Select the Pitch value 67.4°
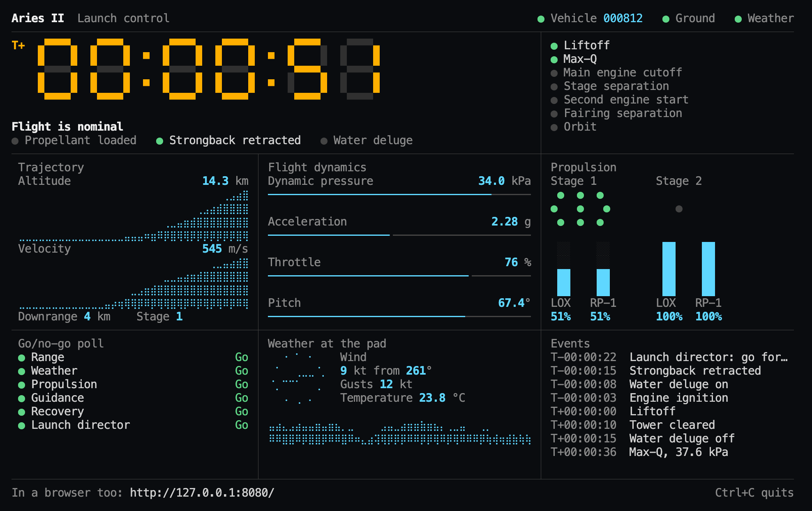 click(x=514, y=303)
